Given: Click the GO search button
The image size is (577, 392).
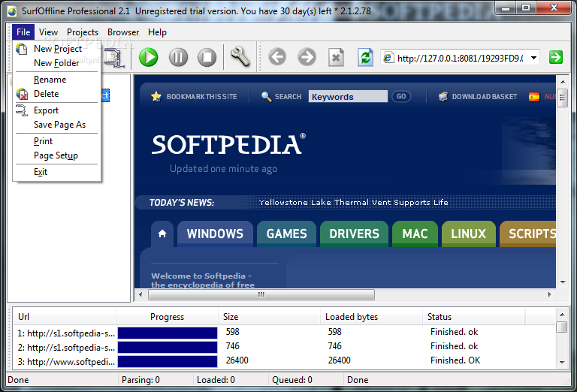Looking at the screenshot, I should click(401, 96).
